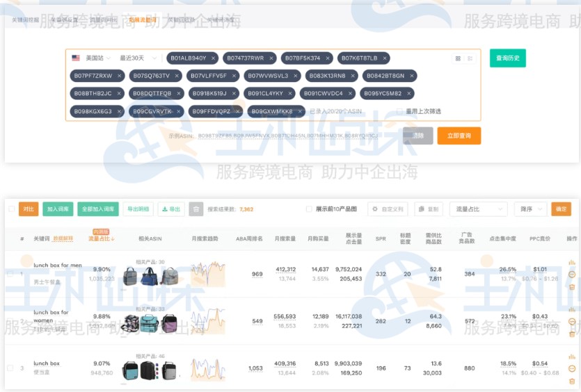Click the grid layout icon in ASIN box
Screen dimensions: 581x392
coord(458,58)
